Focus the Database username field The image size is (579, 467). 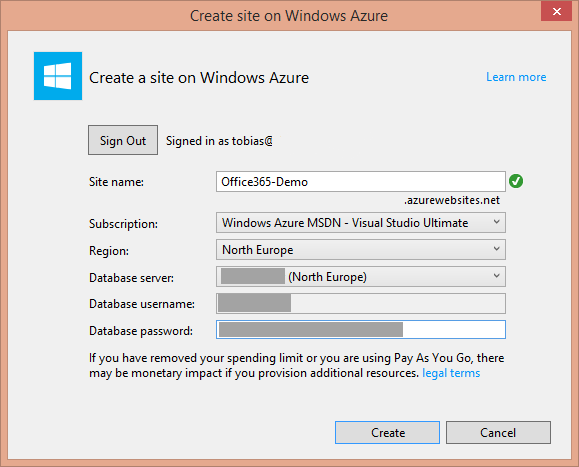(361, 303)
